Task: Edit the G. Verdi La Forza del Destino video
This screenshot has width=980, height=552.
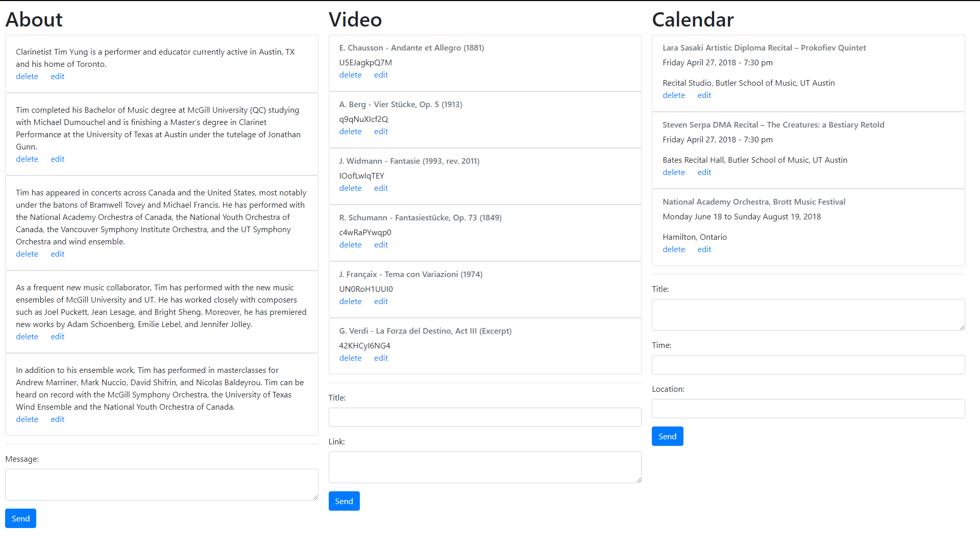Action: pos(381,358)
